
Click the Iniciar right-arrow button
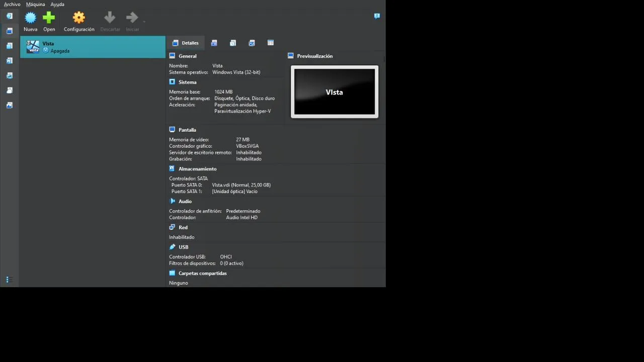coord(132,22)
